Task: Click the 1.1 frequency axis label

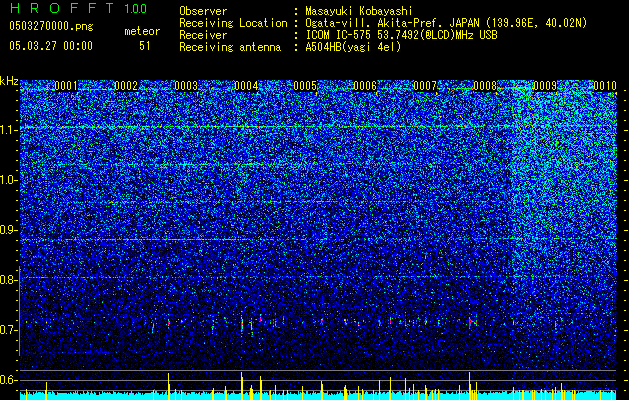Action: pyautogui.click(x=8, y=130)
